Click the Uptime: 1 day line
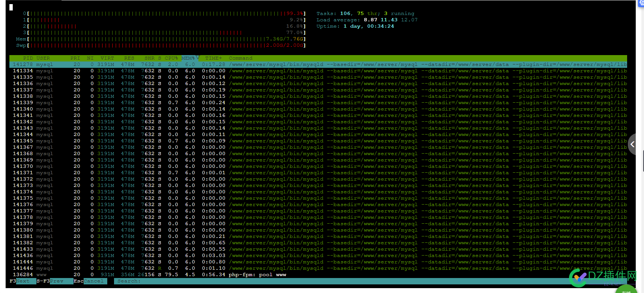 (x=355, y=26)
